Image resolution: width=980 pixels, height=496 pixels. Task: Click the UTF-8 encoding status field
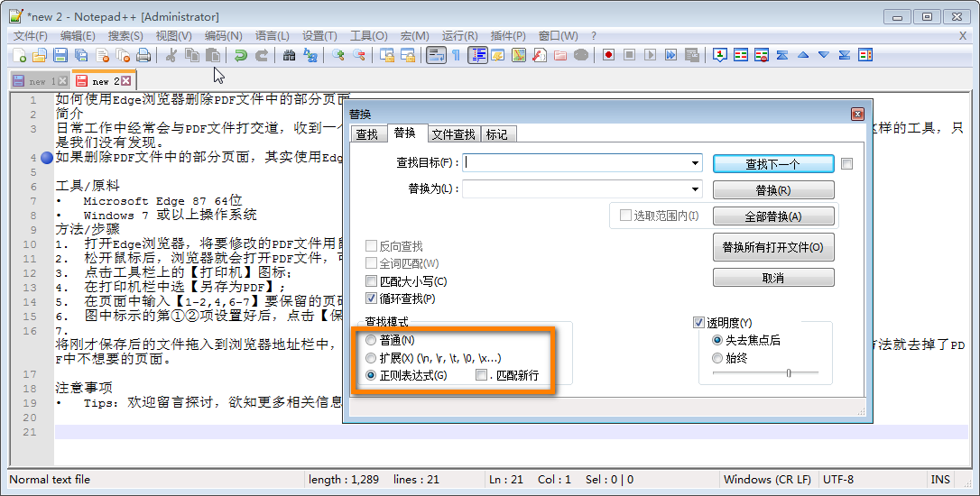[838, 479]
